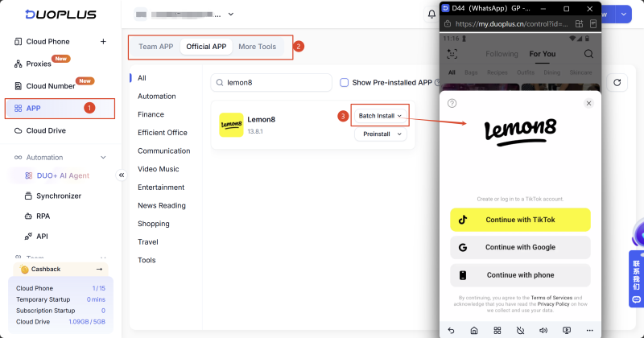This screenshot has height=338, width=644.
Task: Select the Entertainment category
Action: 161,188
